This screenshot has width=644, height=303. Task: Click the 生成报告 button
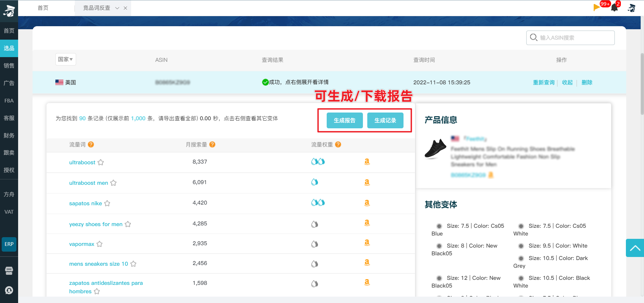tap(344, 120)
